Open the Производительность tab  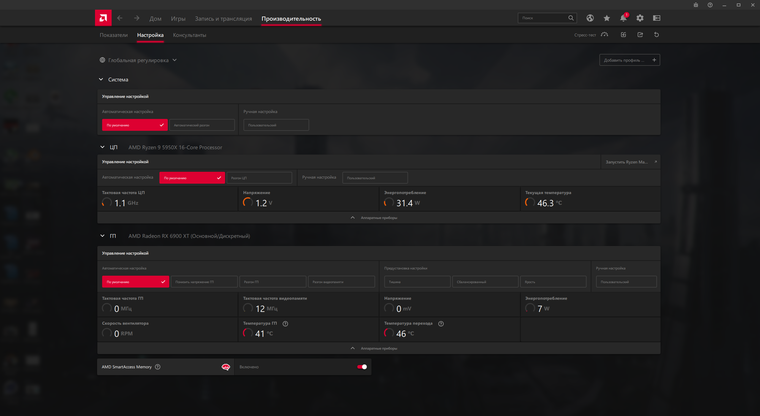(291, 19)
